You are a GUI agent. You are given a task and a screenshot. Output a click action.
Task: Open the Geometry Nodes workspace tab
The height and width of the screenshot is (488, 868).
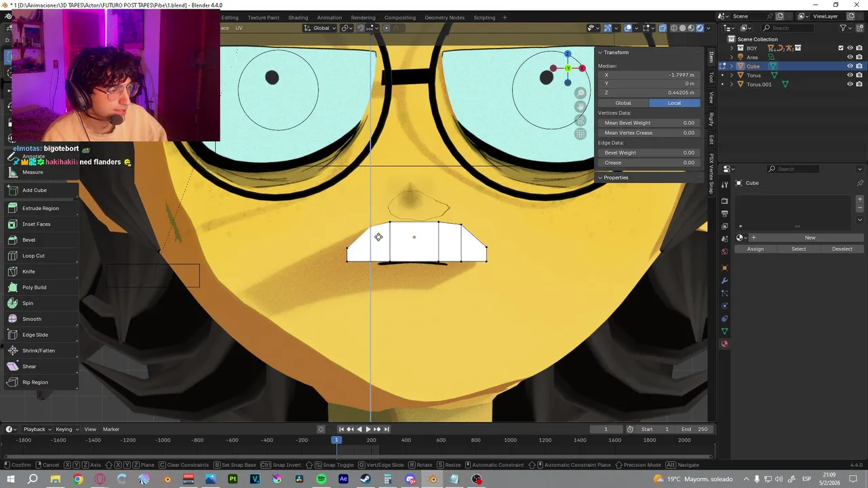[x=444, y=17]
